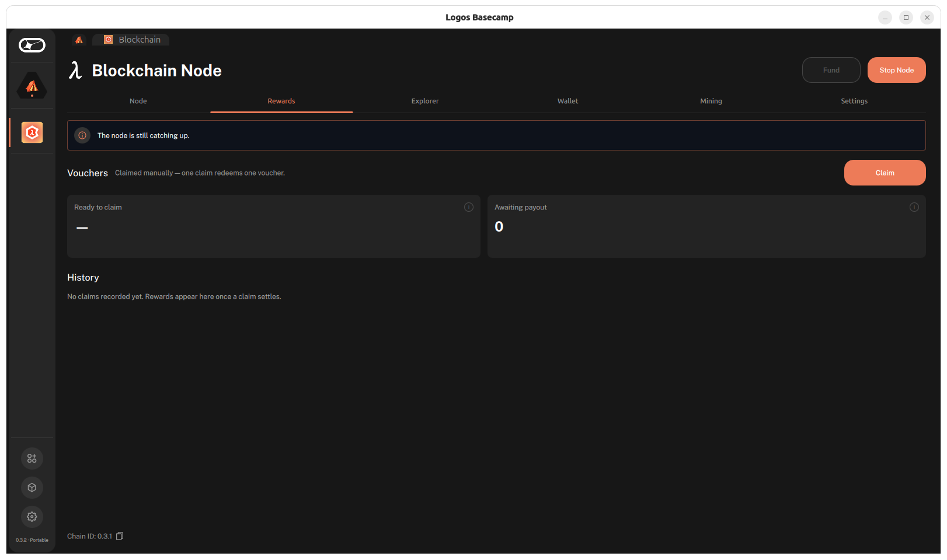Viewport: 947px width, 560px height.
Task: Click the Awaiting payout value 0
Action: coord(499,226)
